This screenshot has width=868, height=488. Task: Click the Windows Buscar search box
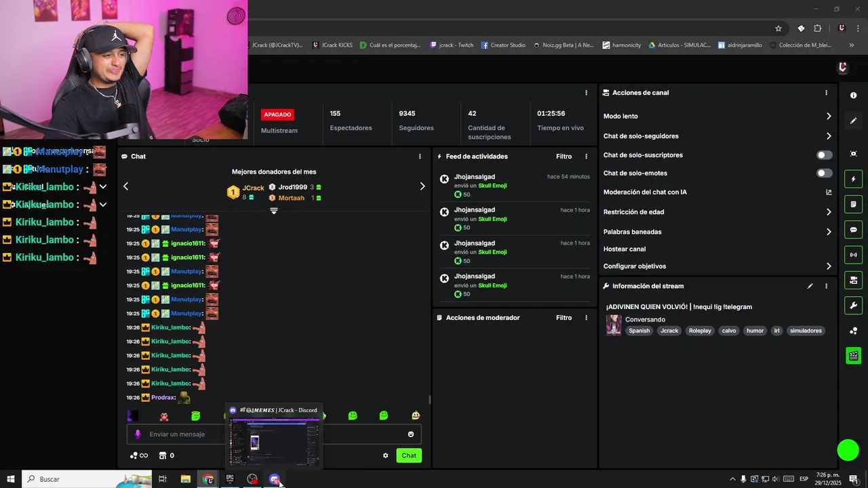[x=87, y=479]
